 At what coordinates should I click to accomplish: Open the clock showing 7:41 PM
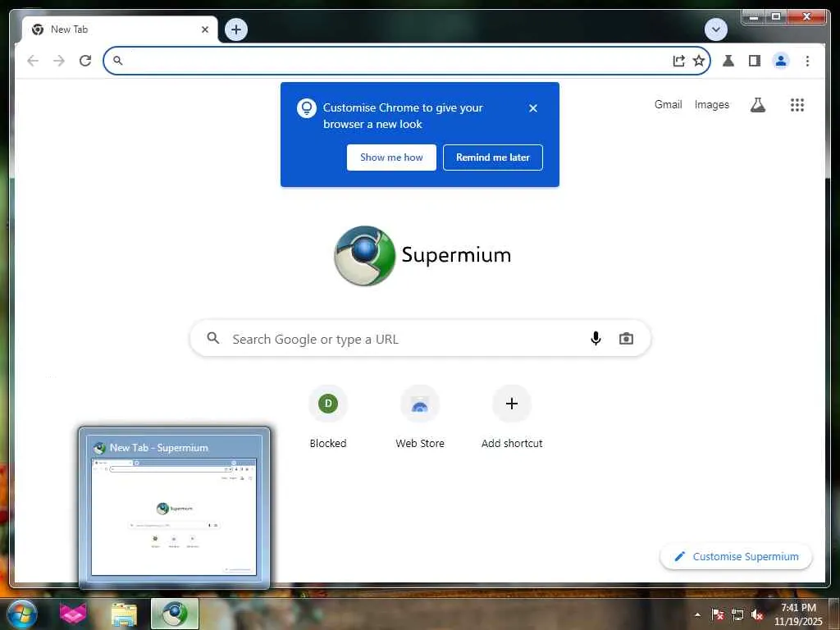pos(798,614)
